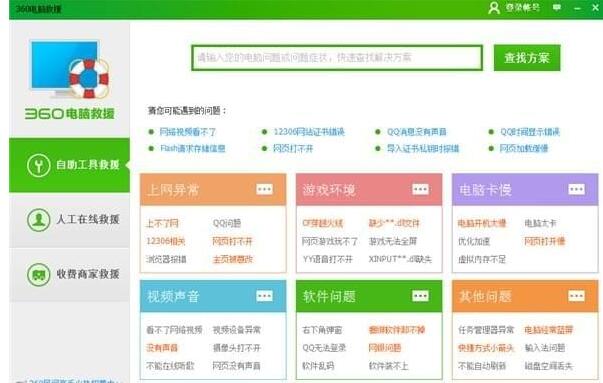Select 浏览器报错 under 上网异常
603x383 pixels.
click(166, 259)
